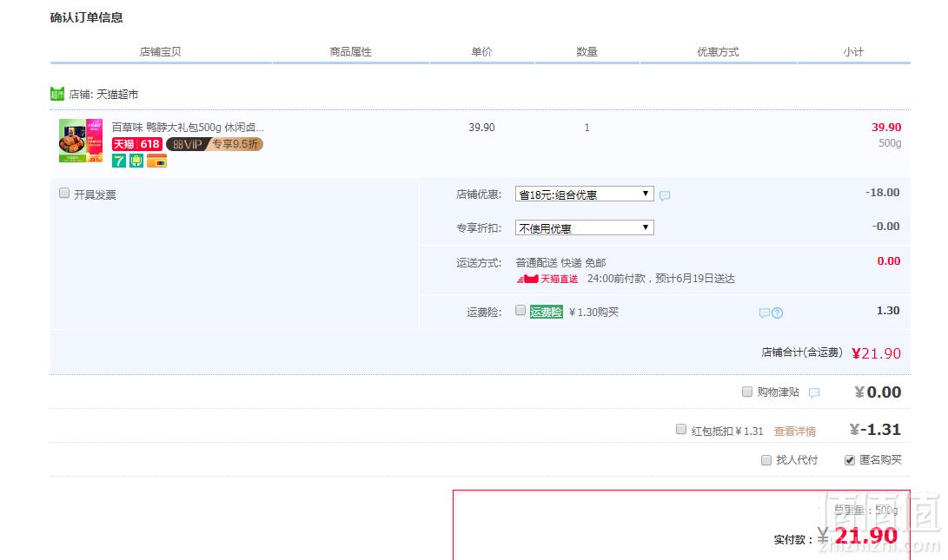Click the orange credit card icon
This screenshot has width=948, height=560.
156,161
